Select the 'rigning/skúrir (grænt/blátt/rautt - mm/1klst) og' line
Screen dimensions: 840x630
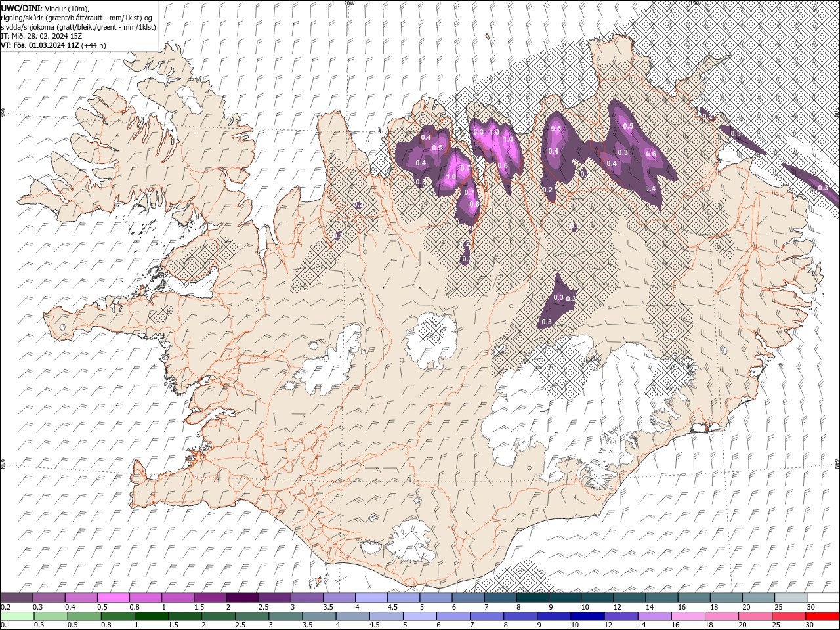point(77,17)
